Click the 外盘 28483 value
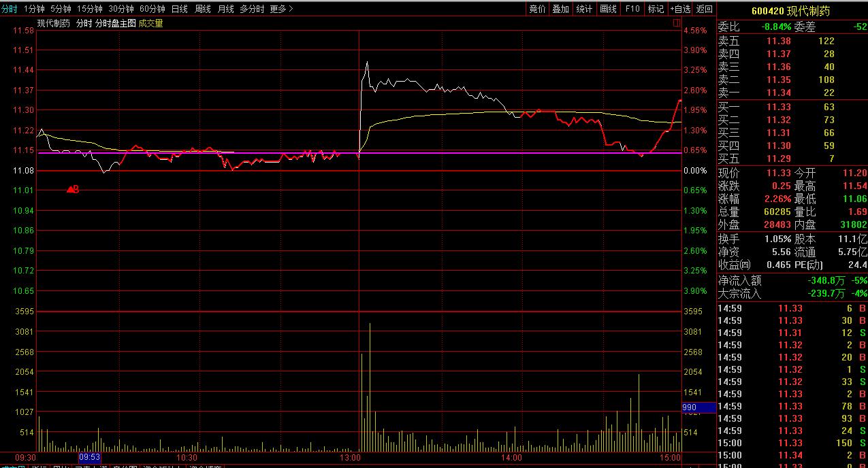This screenshot has height=468, width=868. tap(777, 224)
